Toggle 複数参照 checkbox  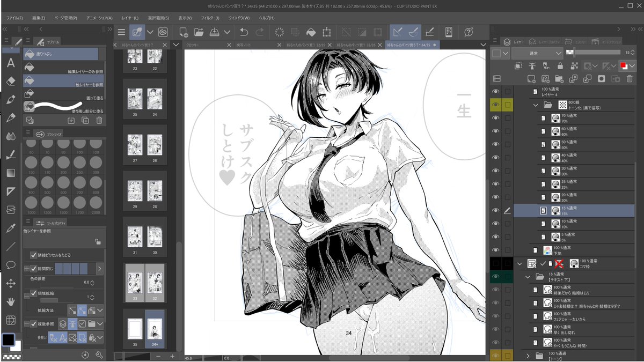[34, 323]
